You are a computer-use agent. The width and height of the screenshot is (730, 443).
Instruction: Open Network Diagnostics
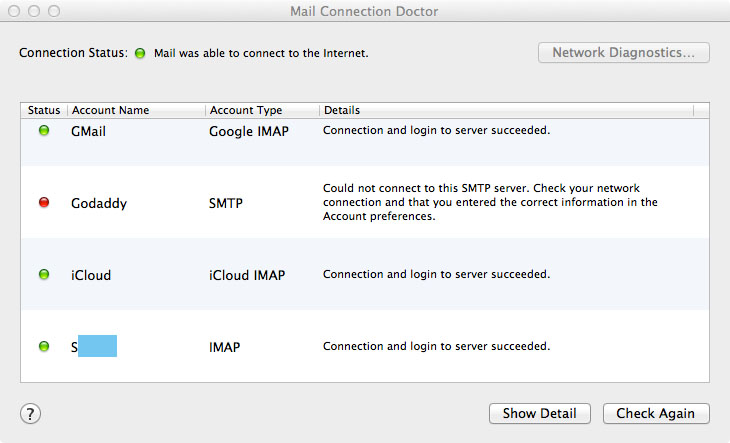pyautogui.click(x=623, y=52)
